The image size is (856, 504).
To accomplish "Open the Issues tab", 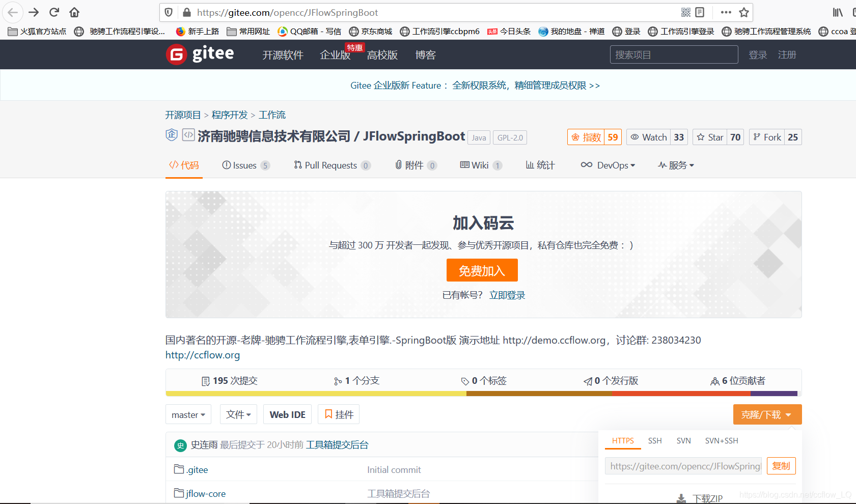I will pyautogui.click(x=246, y=165).
